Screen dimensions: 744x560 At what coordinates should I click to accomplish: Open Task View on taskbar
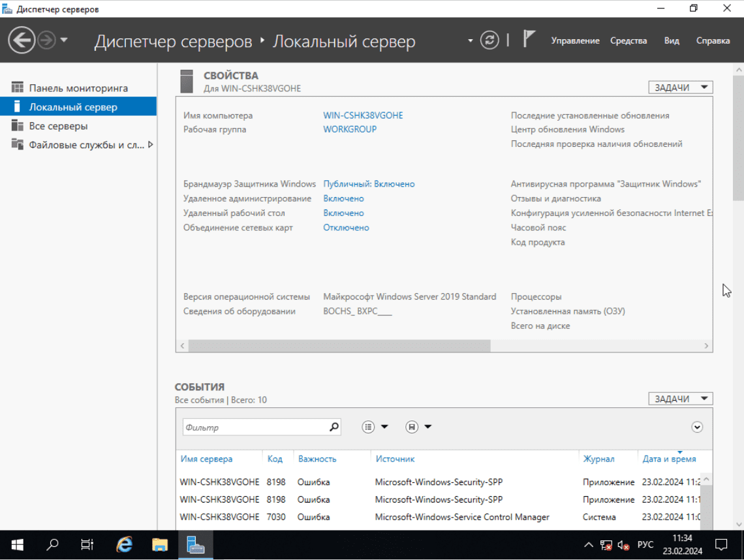point(87,545)
